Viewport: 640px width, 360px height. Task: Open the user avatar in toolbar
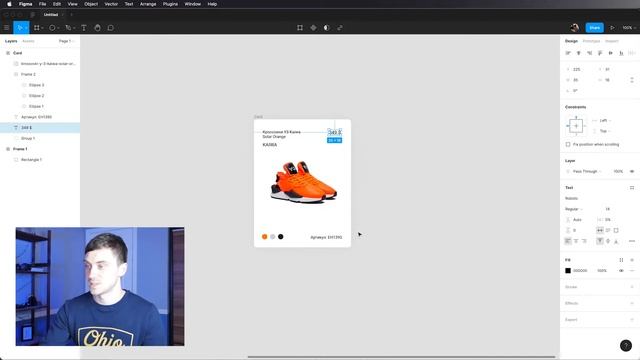[x=575, y=28]
